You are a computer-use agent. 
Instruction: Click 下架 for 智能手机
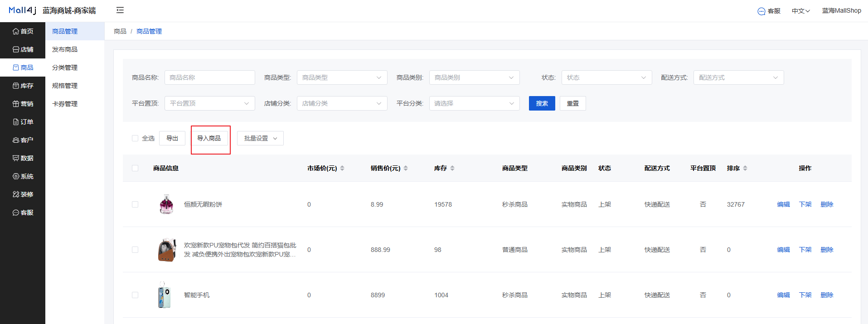(805, 295)
